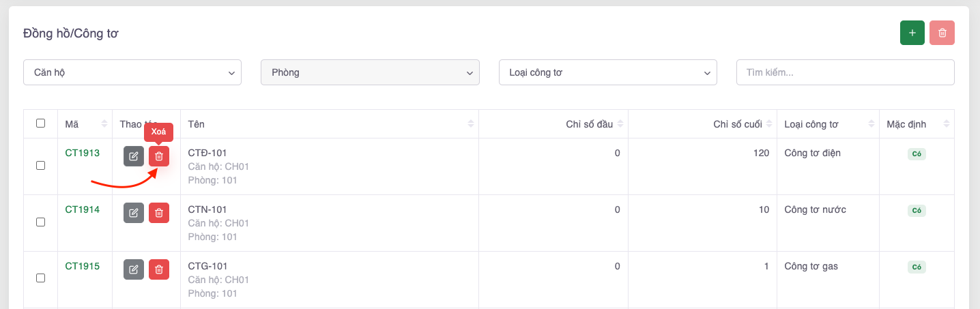Click the green add meter plus button
This screenshot has width=980, height=309.
(x=912, y=33)
